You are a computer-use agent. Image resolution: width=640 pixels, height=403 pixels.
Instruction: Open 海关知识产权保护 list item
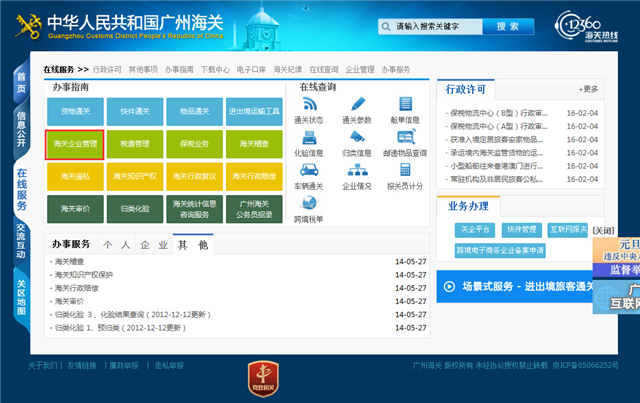click(x=84, y=275)
